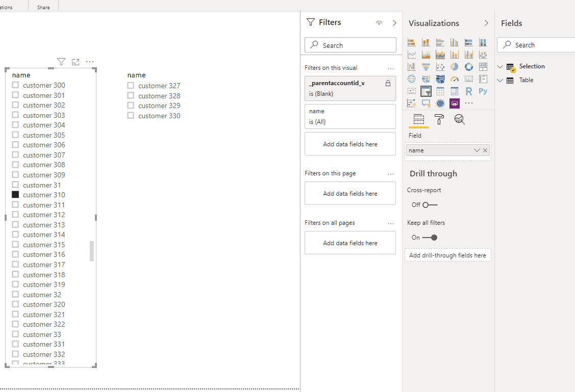Select the slicer visual icon

pyautogui.click(x=426, y=91)
